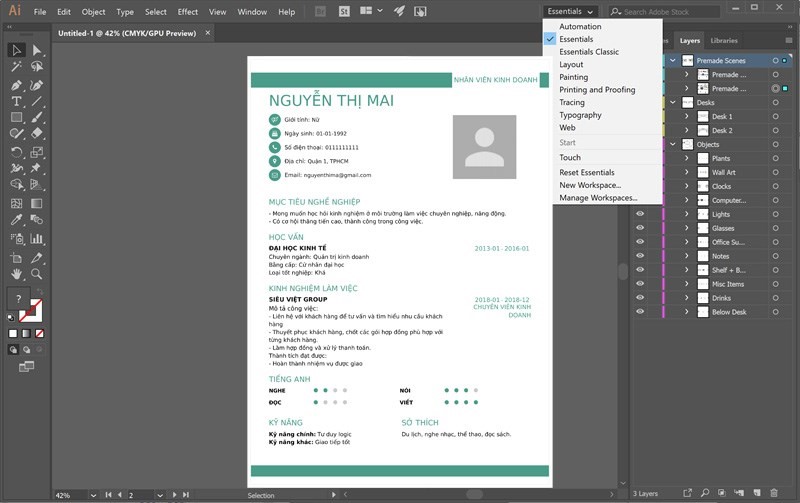
Task: Click the small None color button
Action: point(39,334)
